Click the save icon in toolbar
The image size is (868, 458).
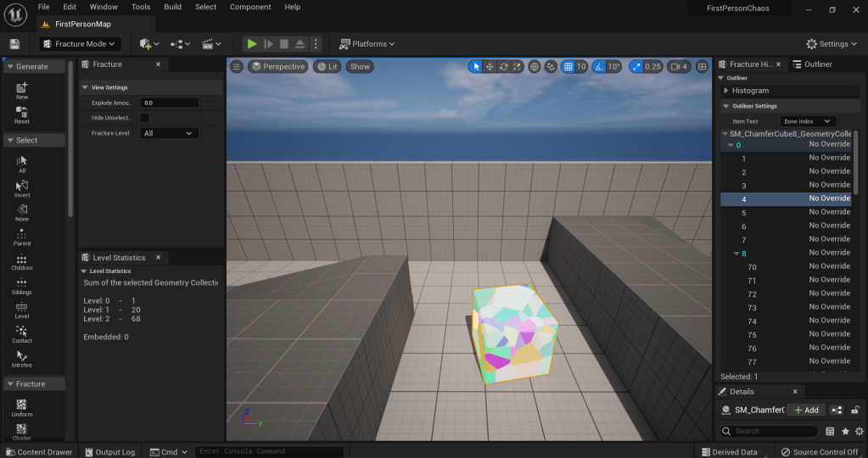point(14,44)
